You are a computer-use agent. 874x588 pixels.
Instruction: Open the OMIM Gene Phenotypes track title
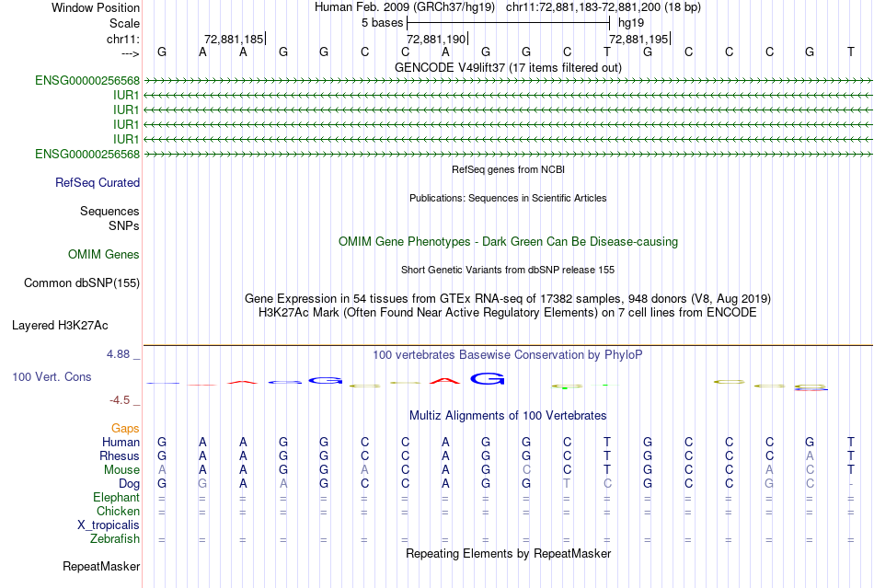508,241
